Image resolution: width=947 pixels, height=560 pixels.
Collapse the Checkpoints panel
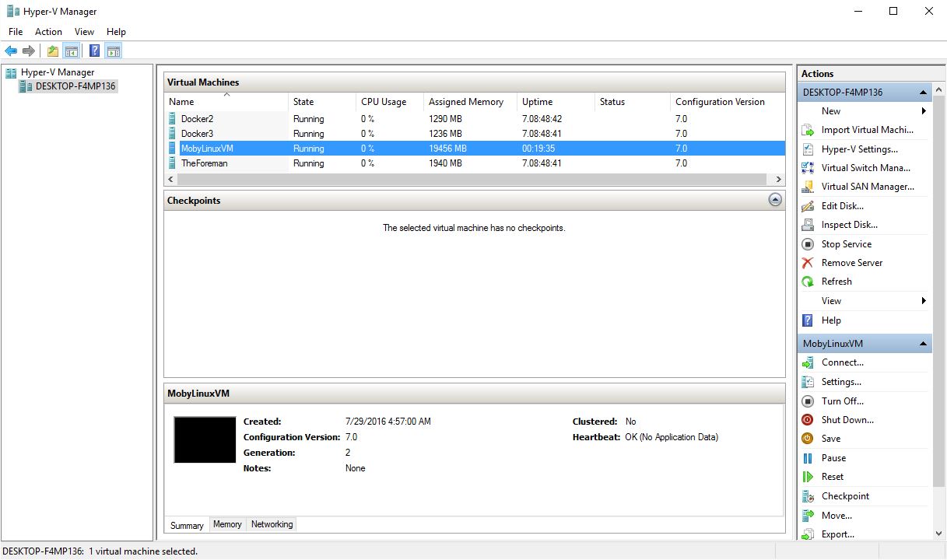(775, 200)
